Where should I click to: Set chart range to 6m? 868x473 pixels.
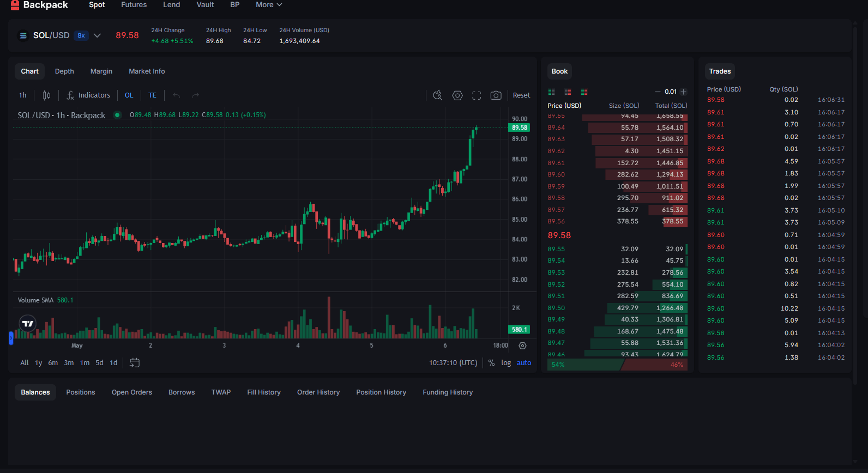click(53, 363)
